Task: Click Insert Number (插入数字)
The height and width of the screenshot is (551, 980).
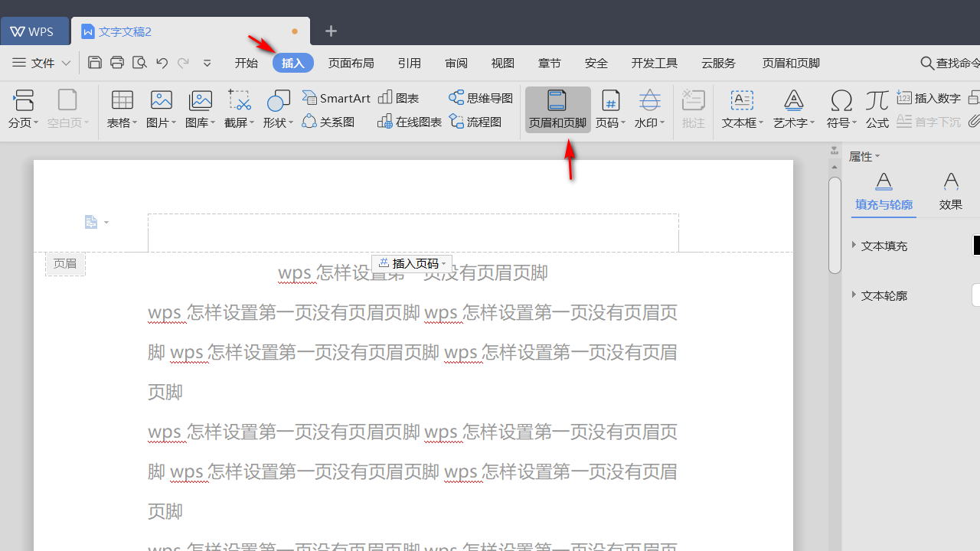Action: (x=929, y=98)
